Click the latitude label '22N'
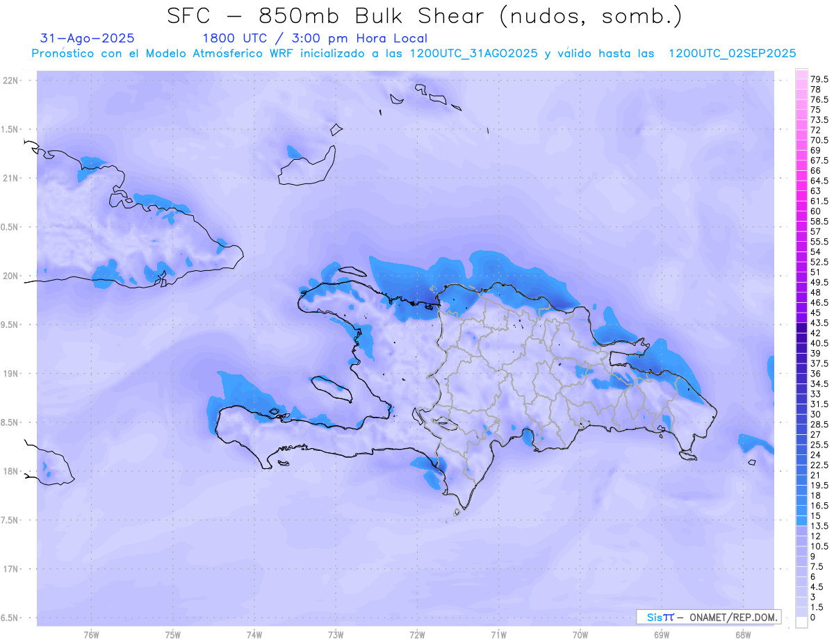This screenshot has width=834, height=644. tap(12, 81)
